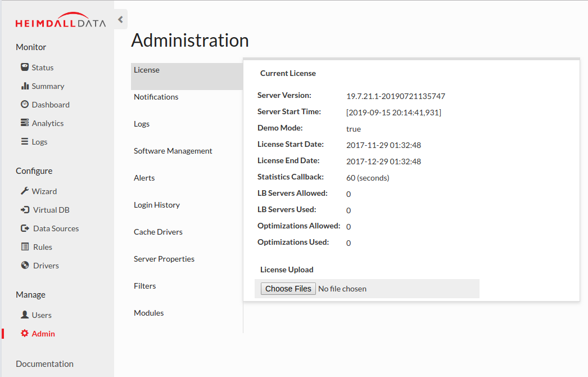The height and width of the screenshot is (377, 588).
Task: Open Virtual DB via its icon
Action: (25, 210)
